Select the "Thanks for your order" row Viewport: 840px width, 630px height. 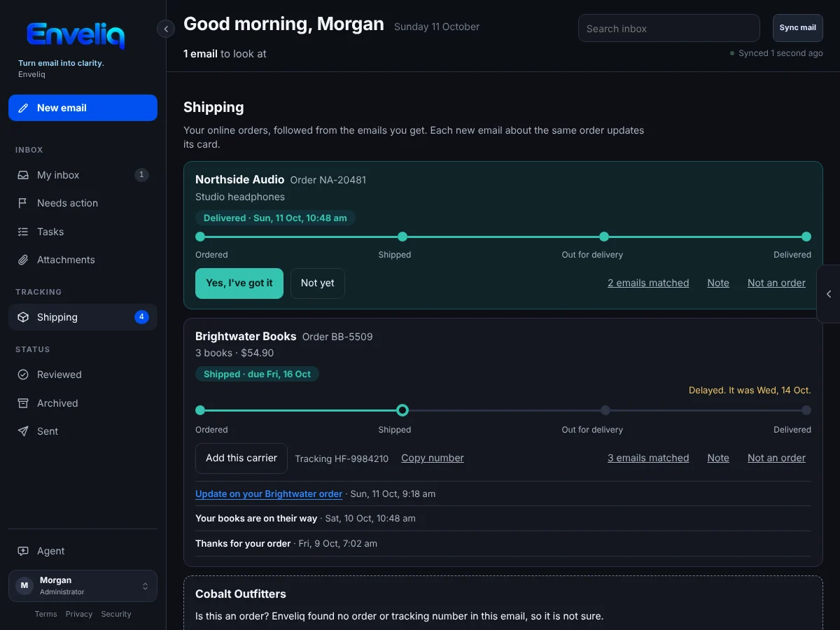(503, 543)
